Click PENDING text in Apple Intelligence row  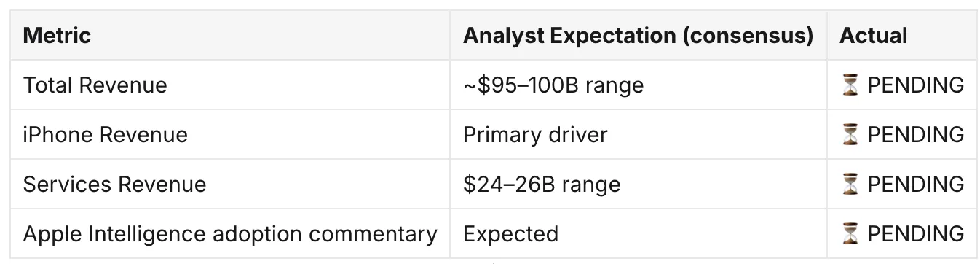pyautogui.click(x=916, y=234)
